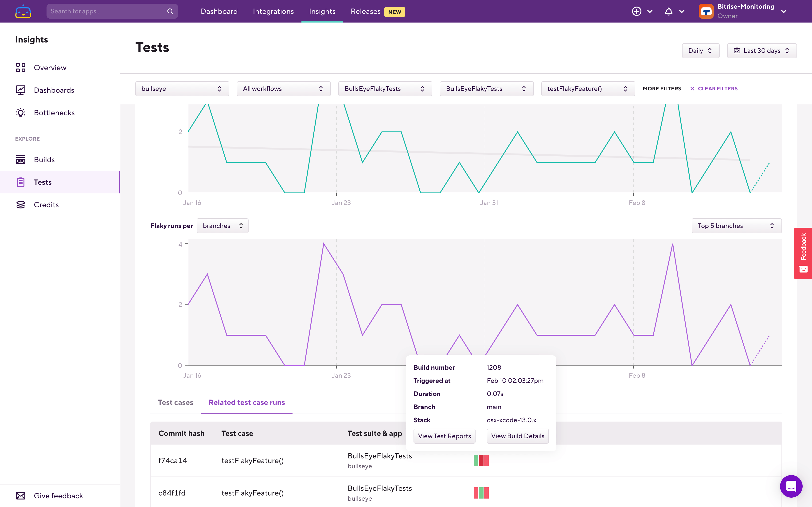812x507 pixels.
Task: Click the f74ca14 run status color bars
Action: tap(481, 460)
